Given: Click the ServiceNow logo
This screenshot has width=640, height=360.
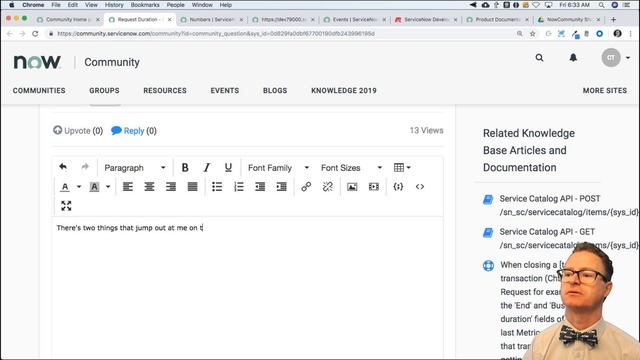Looking at the screenshot, I should tap(37, 62).
